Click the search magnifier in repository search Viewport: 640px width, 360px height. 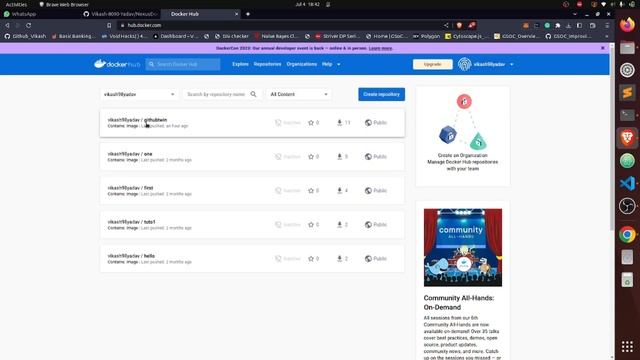[253, 94]
